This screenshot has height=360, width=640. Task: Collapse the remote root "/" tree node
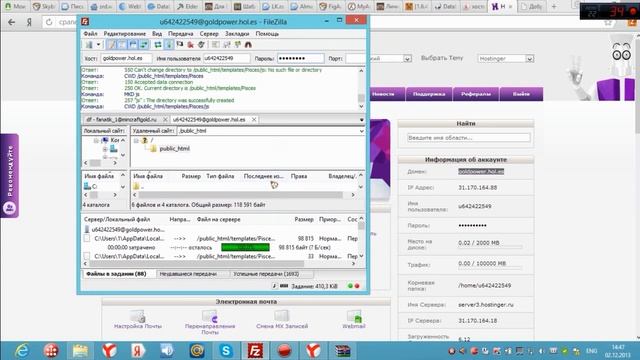(136, 140)
